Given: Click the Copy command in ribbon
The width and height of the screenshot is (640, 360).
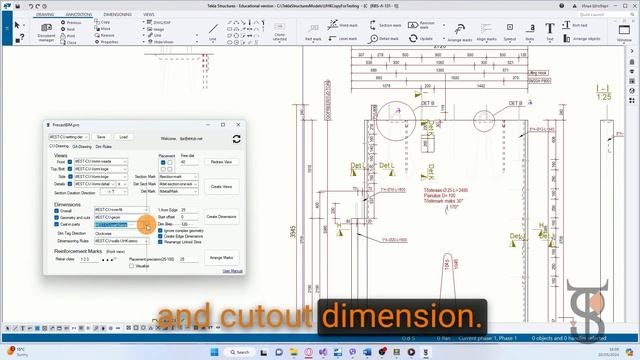Looking at the screenshot, I should 102,22.
